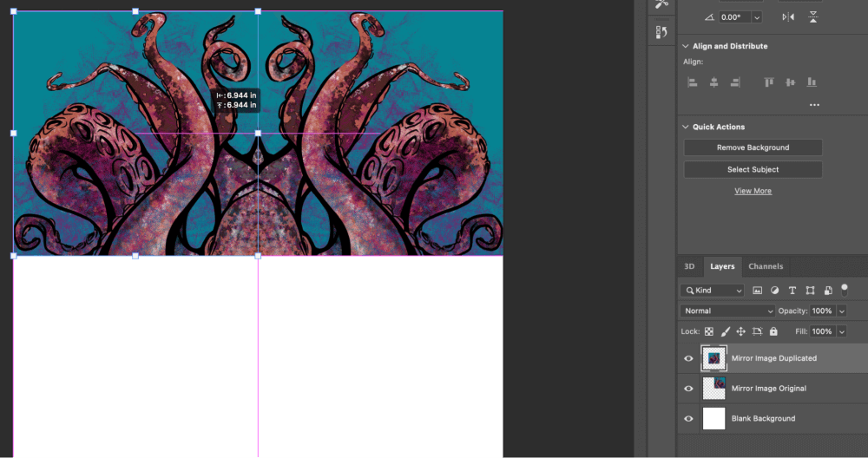The image size is (868, 458).
Task: Click the Remove Background button
Action: coord(753,147)
